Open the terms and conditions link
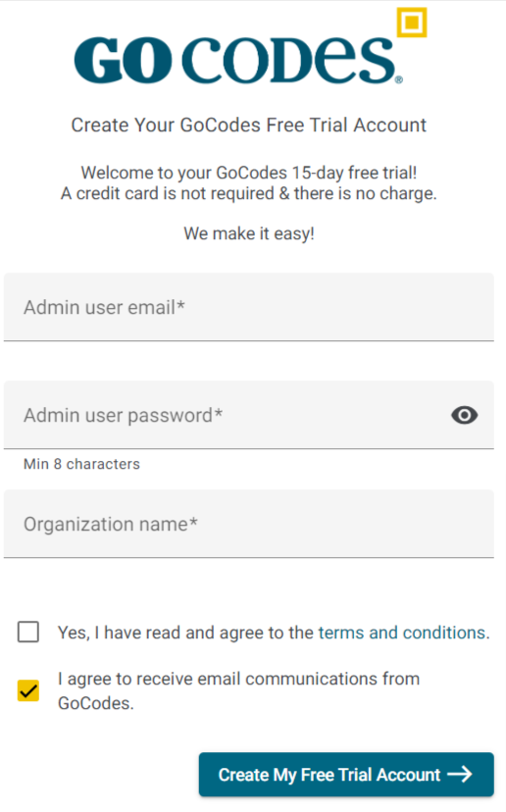Image resolution: width=506 pixels, height=812 pixels. click(403, 633)
